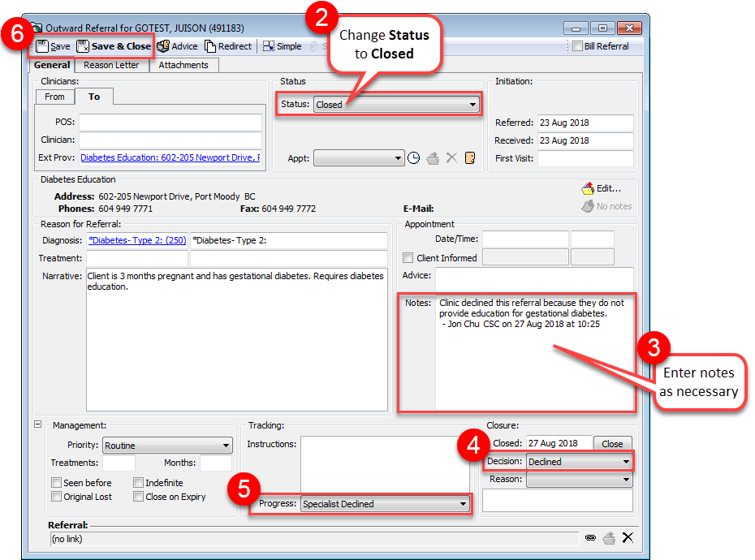Toggle the Close on Expiry checkbox
Screen dimensions: 755x560
139,497
